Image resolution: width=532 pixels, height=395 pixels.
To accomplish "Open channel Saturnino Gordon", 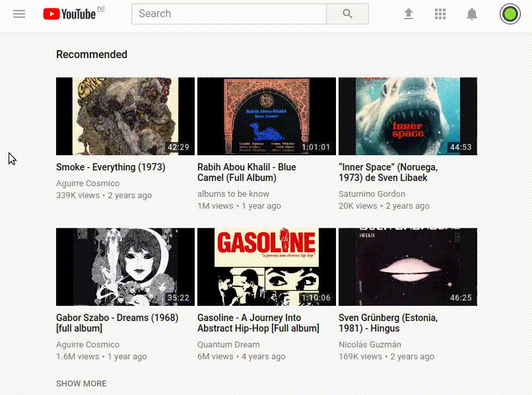I will pyautogui.click(x=372, y=194).
